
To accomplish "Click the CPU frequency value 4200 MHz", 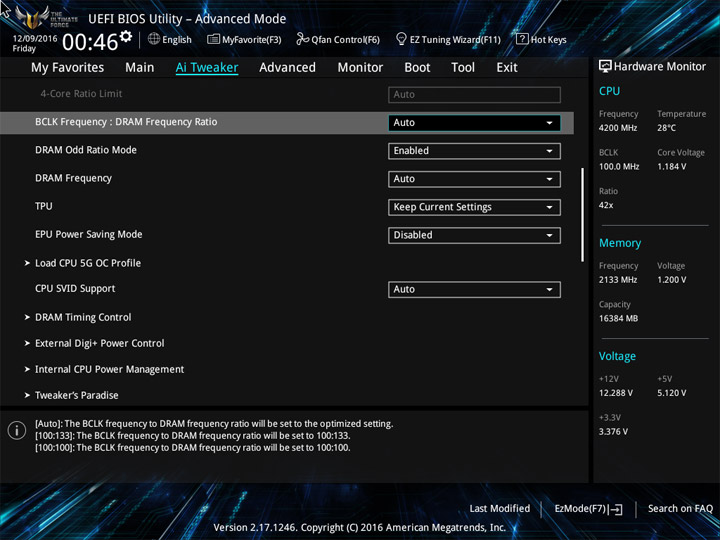I will (618, 128).
